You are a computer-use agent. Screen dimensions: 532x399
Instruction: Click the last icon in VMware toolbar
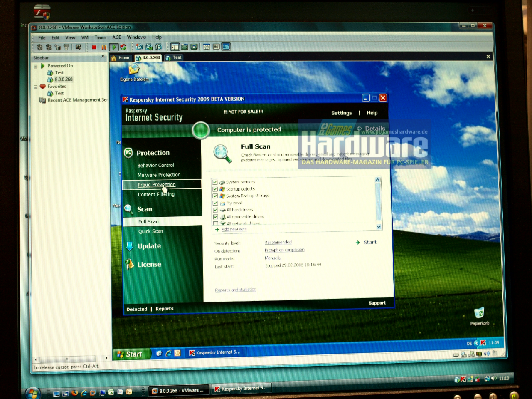[226, 47]
